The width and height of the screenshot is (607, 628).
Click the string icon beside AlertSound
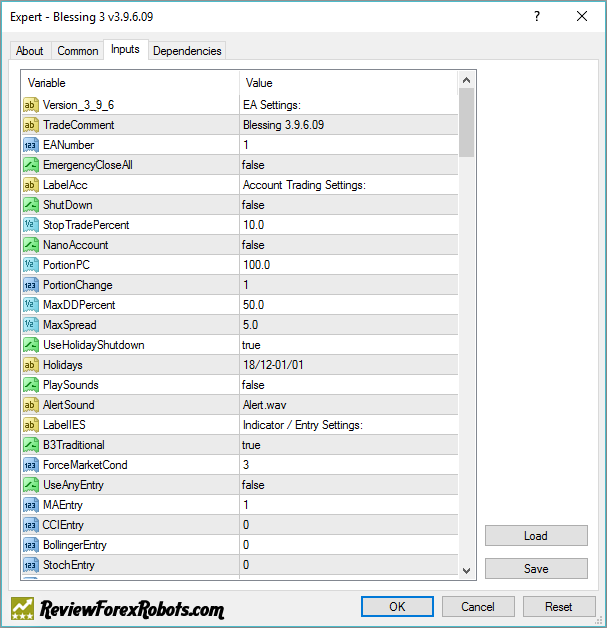coord(31,405)
